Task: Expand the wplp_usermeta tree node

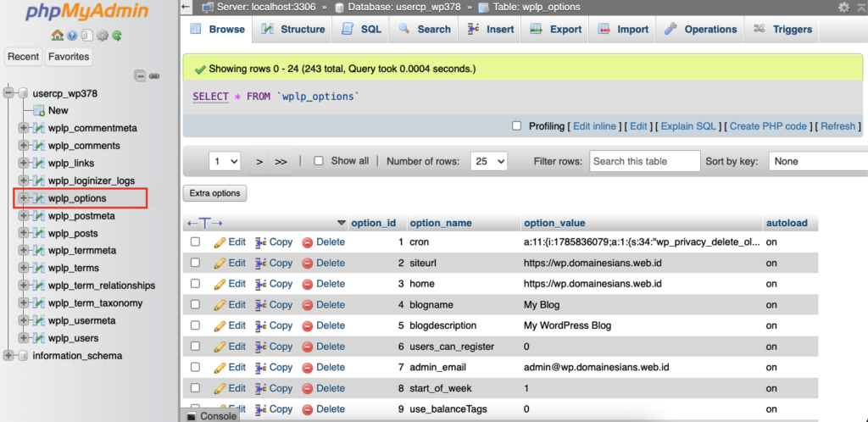Action: pos(23,321)
